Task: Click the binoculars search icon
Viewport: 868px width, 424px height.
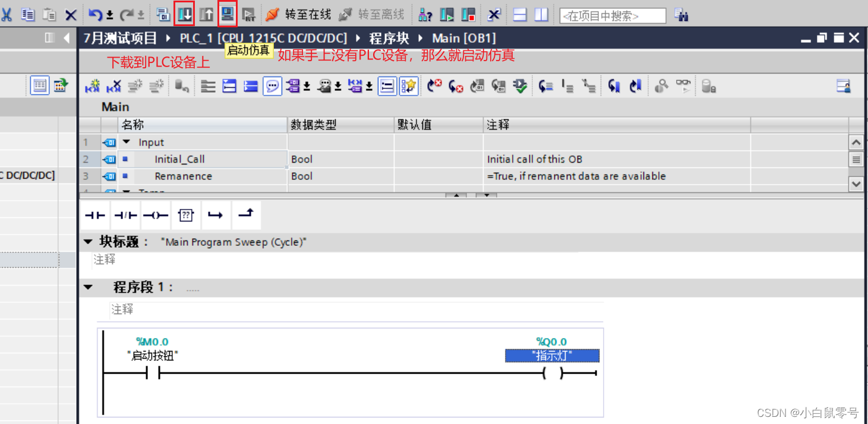Action: point(681,15)
